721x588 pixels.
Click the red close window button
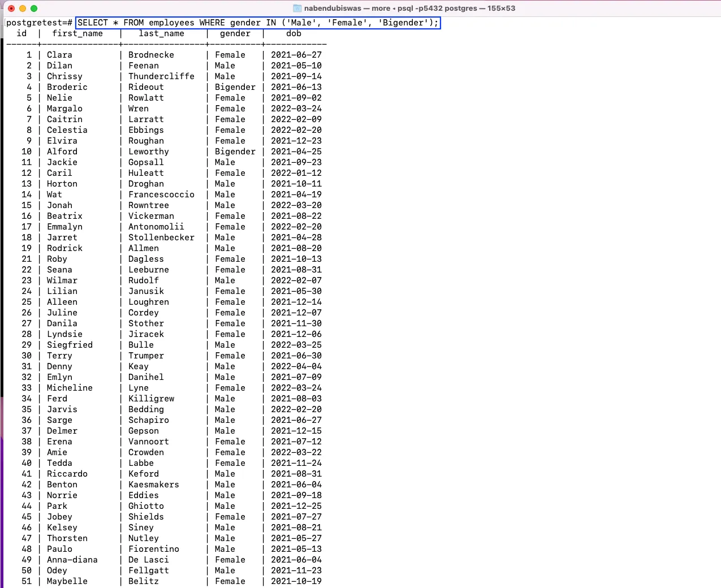pyautogui.click(x=11, y=8)
